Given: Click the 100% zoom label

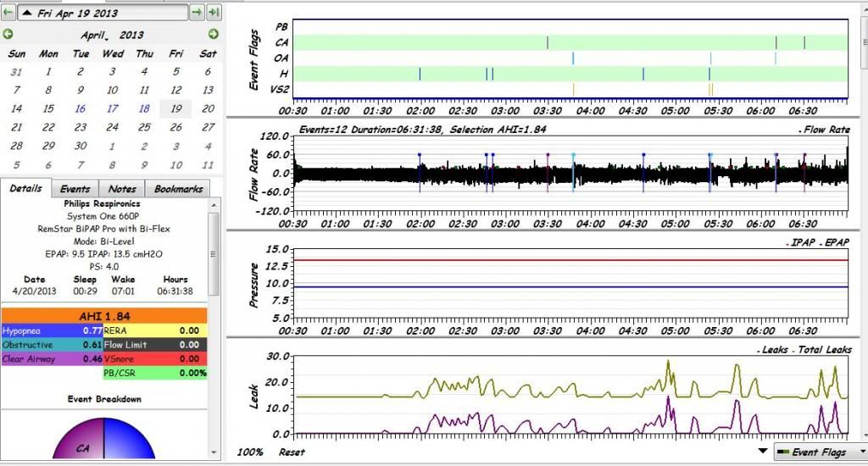Looking at the screenshot, I should coord(250,452).
